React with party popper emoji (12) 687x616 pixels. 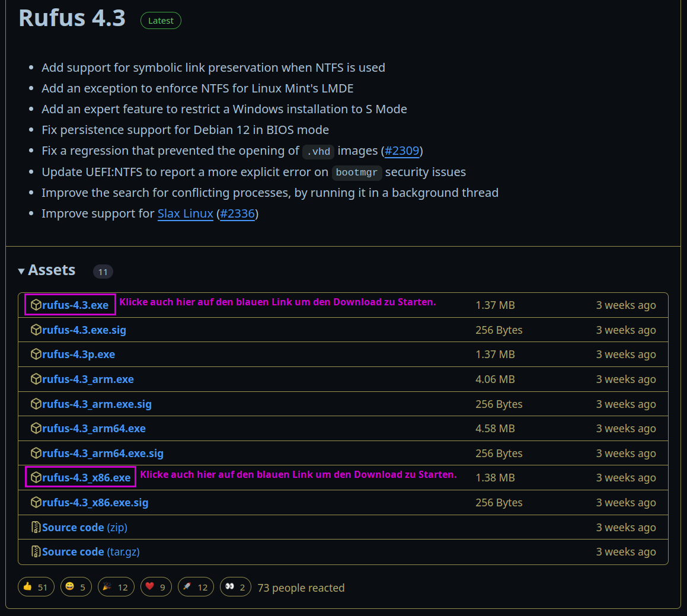pos(116,587)
